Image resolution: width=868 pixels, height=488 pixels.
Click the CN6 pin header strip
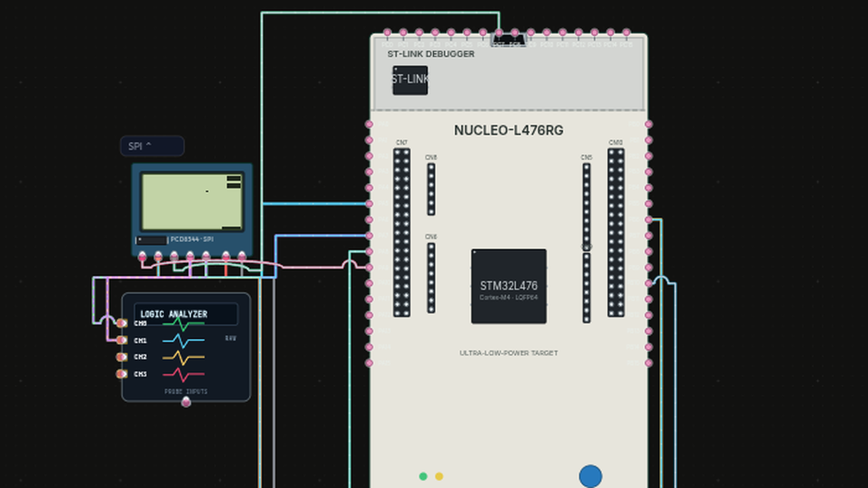point(431,278)
